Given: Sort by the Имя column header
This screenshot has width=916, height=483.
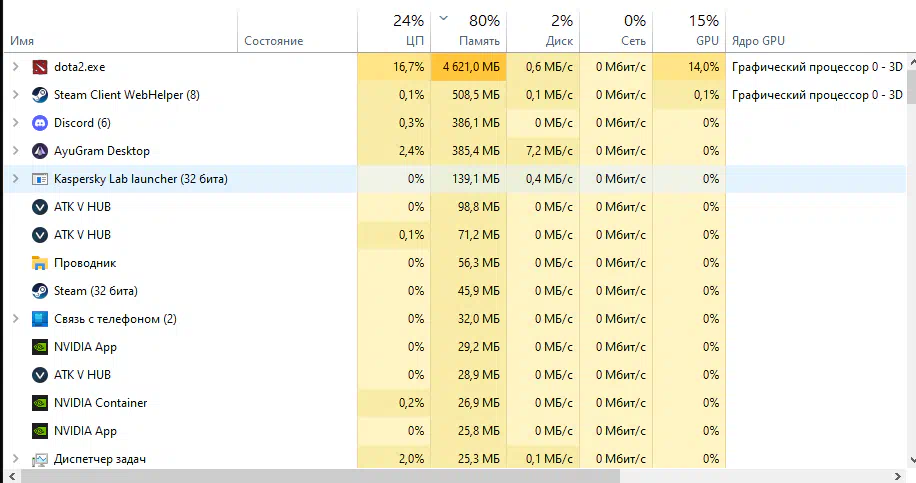Looking at the screenshot, I should coord(120,30).
